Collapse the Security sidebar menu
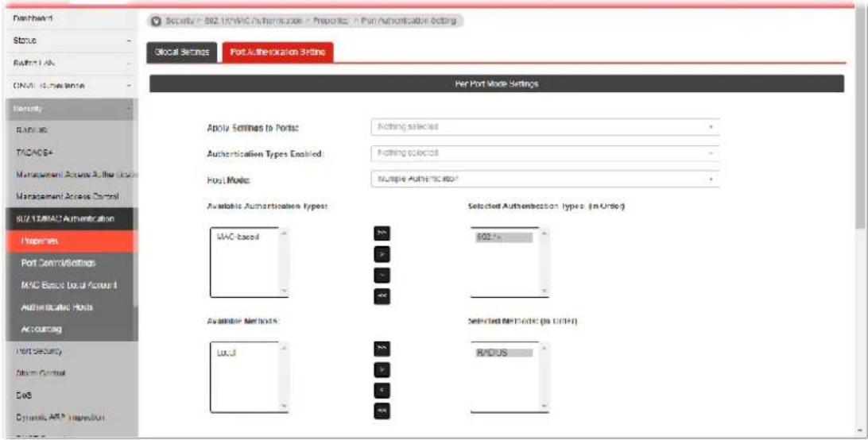The height and width of the screenshot is (440, 868). point(71,109)
